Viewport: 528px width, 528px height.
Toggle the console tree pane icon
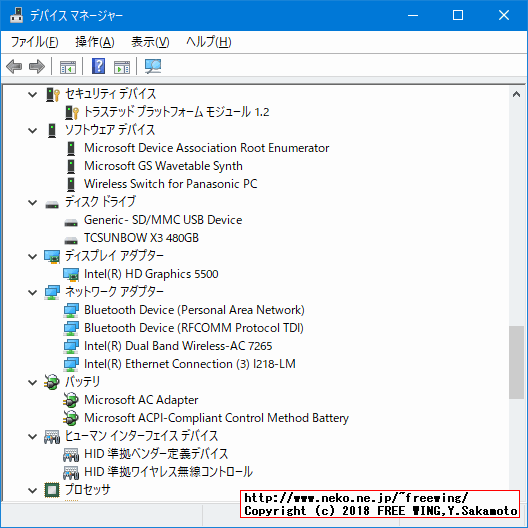68,66
